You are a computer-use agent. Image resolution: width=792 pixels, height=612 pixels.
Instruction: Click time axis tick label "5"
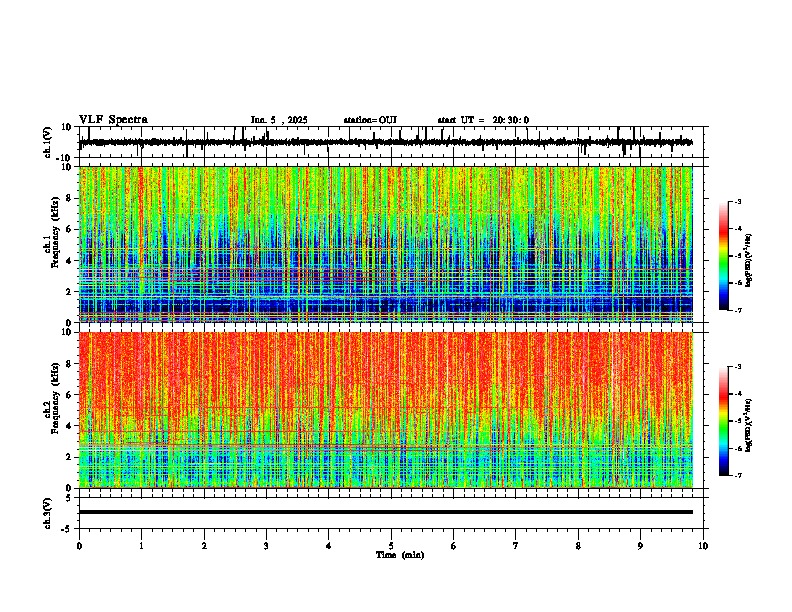tap(391, 546)
